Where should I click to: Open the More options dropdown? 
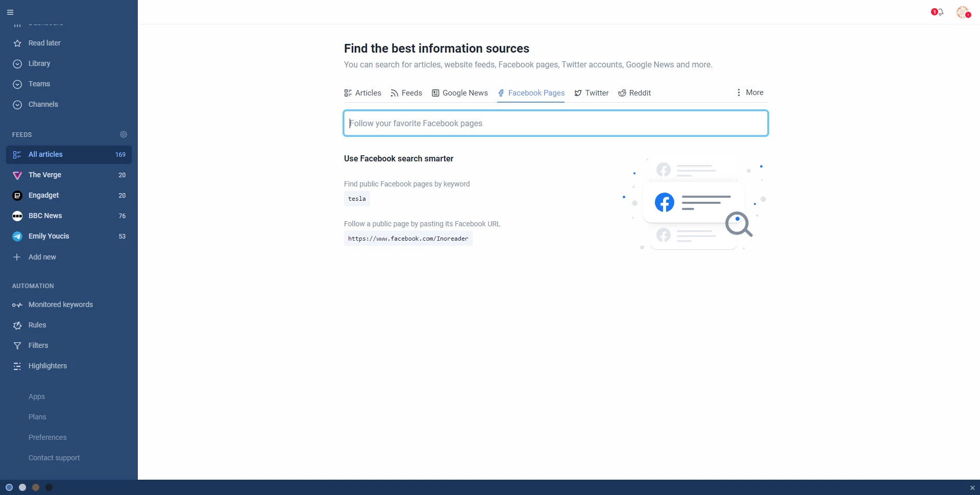749,92
